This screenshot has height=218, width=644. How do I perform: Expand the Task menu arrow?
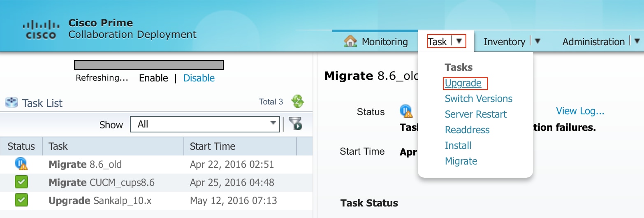pos(459,41)
